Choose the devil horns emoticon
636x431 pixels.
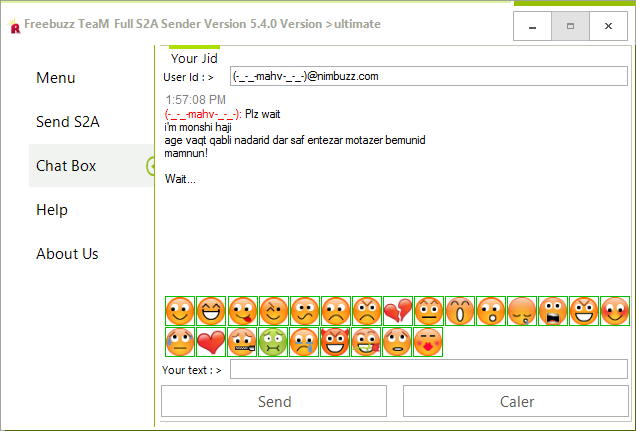point(335,342)
